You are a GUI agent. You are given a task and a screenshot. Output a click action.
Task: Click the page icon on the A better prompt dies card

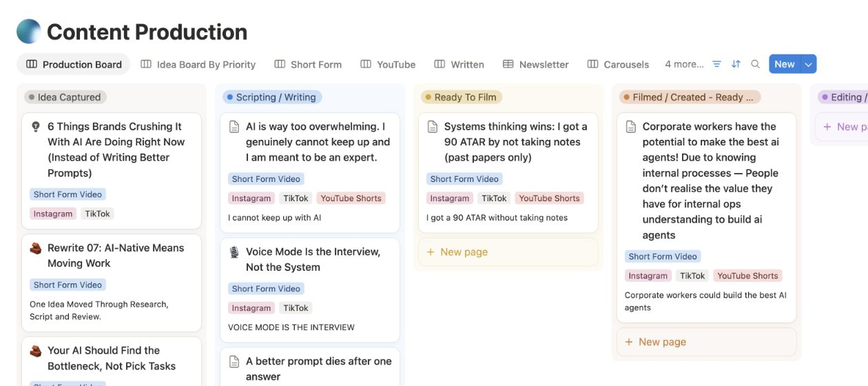(x=234, y=361)
